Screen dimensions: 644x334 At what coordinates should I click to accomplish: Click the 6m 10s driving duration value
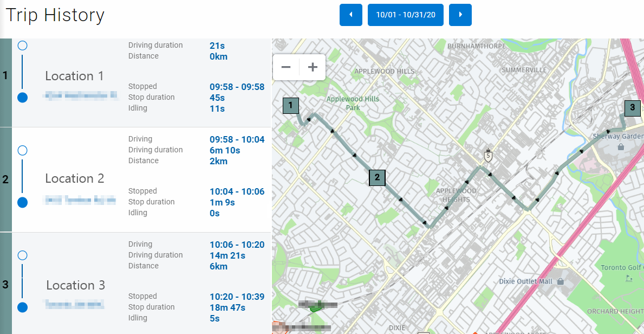coord(225,150)
